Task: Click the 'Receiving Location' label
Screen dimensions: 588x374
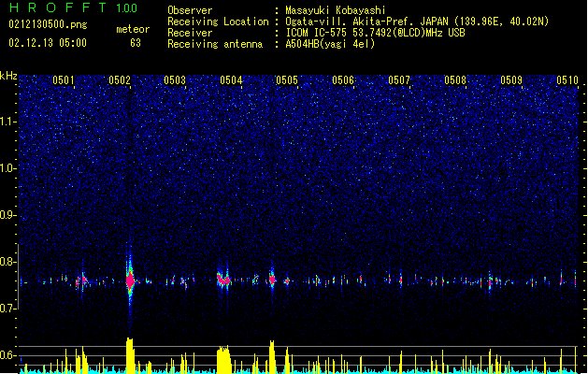Action: click(x=218, y=22)
